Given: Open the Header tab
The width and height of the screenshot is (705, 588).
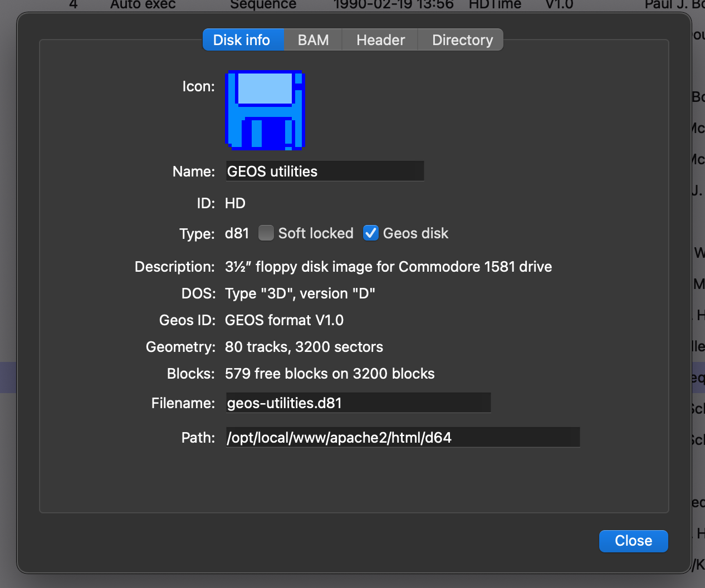Looking at the screenshot, I should 380,40.
